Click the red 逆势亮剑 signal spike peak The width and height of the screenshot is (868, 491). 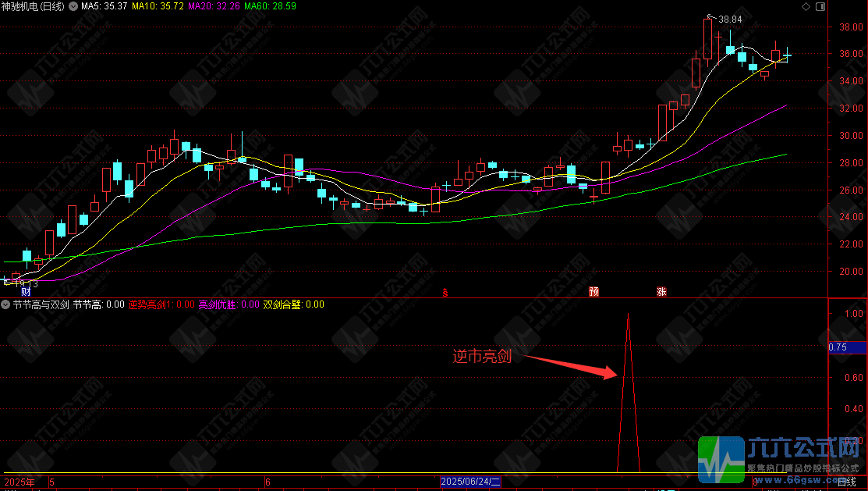coord(628,315)
